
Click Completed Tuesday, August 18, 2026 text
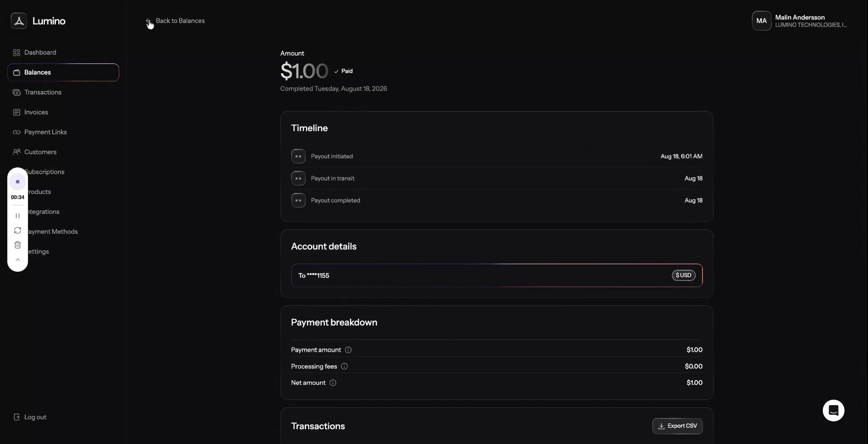(x=334, y=89)
